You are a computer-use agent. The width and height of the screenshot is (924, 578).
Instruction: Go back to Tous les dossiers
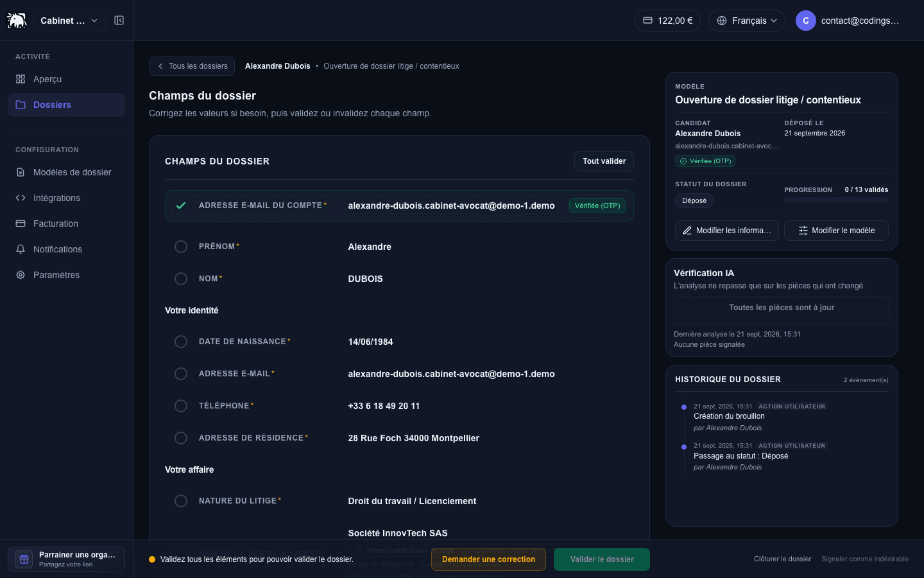pos(192,66)
